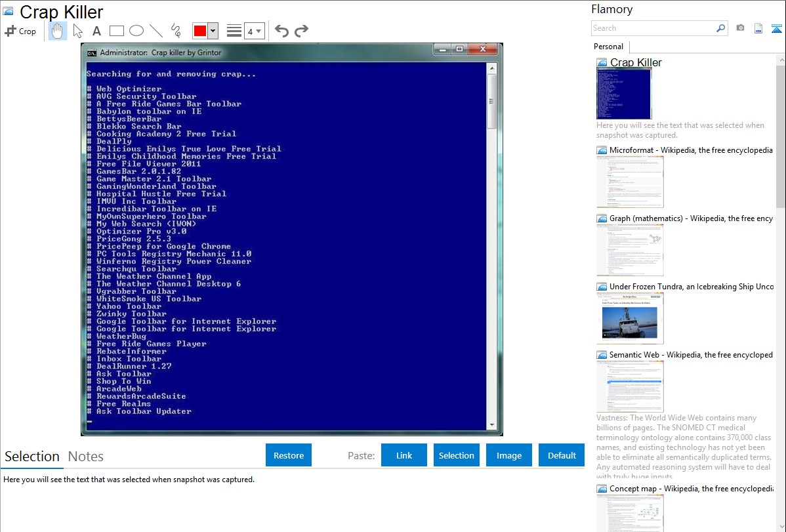Pick the rectangle drawing tool
The height and width of the screenshot is (532, 786).
click(117, 31)
